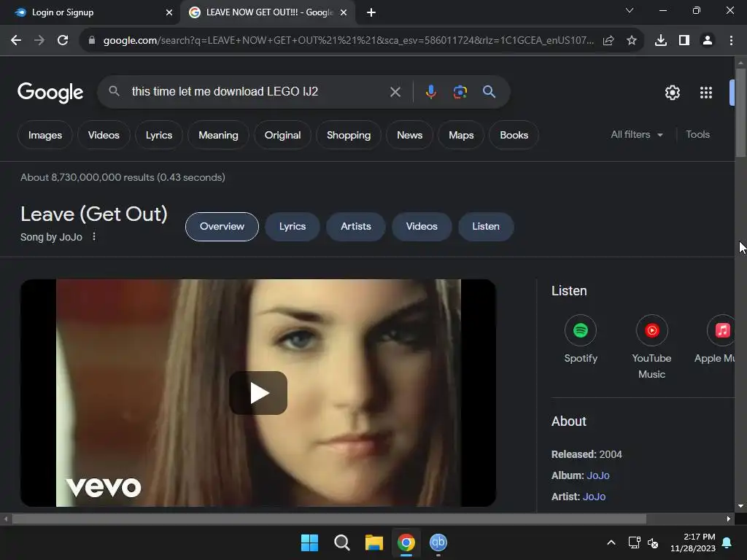Click the vertical scrollbar thumb
This screenshot has width=747, height=560.
(740, 112)
